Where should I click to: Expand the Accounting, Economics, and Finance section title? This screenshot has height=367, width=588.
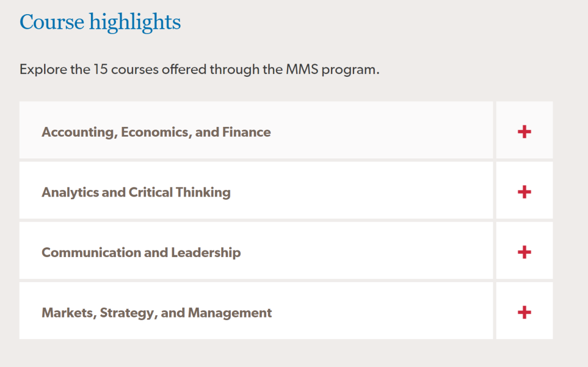(x=156, y=132)
